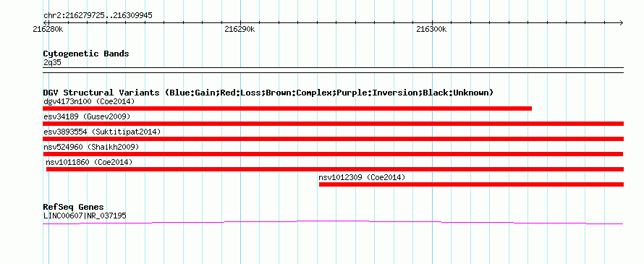The height and width of the screenshot is (264, 644).
Task: Click the chr2:216279725..216309945 coordinates text
Action: (98, 16)
